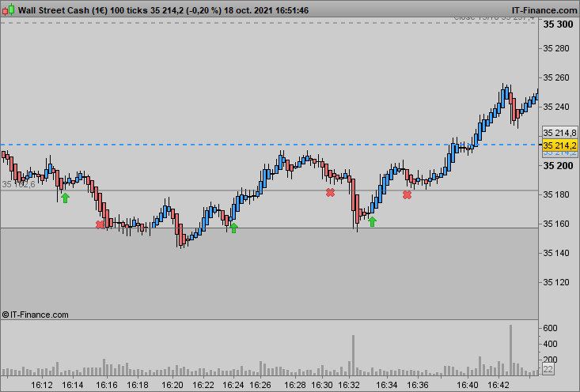Click the 35 182,6 horizontal line label
Viewport: 580px width, 392px height.
[18, 184]
